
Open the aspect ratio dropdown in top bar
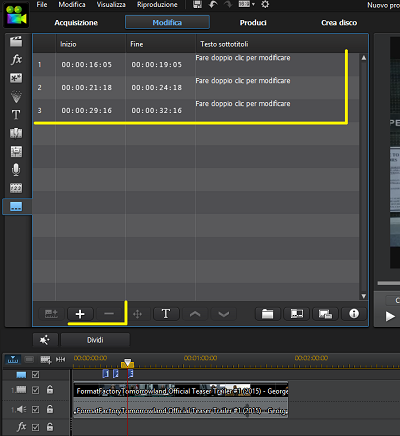247,4
